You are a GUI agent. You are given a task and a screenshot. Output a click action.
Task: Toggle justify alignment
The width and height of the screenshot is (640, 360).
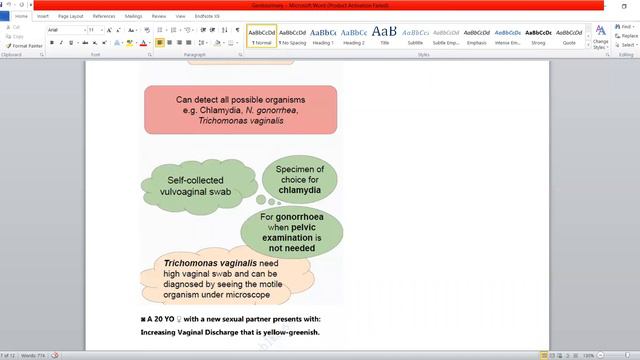189,42
